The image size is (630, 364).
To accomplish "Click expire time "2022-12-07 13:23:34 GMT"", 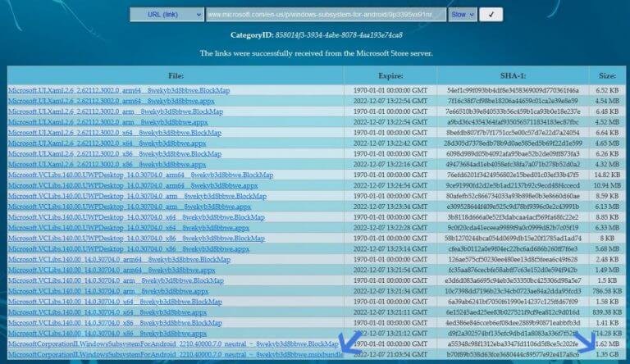I will point(390,206).
